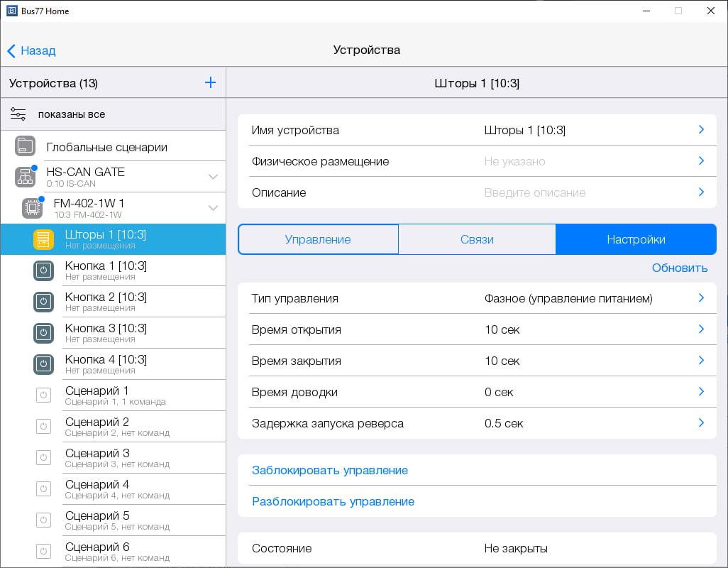Click Заблокировать управление
The width and height of the screenshot is (728, 568).
coord(330,470)
